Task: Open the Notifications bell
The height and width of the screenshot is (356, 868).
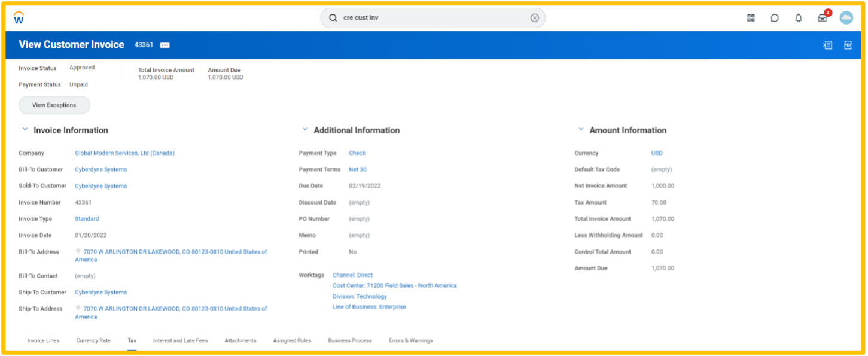Action: [798, 17]
